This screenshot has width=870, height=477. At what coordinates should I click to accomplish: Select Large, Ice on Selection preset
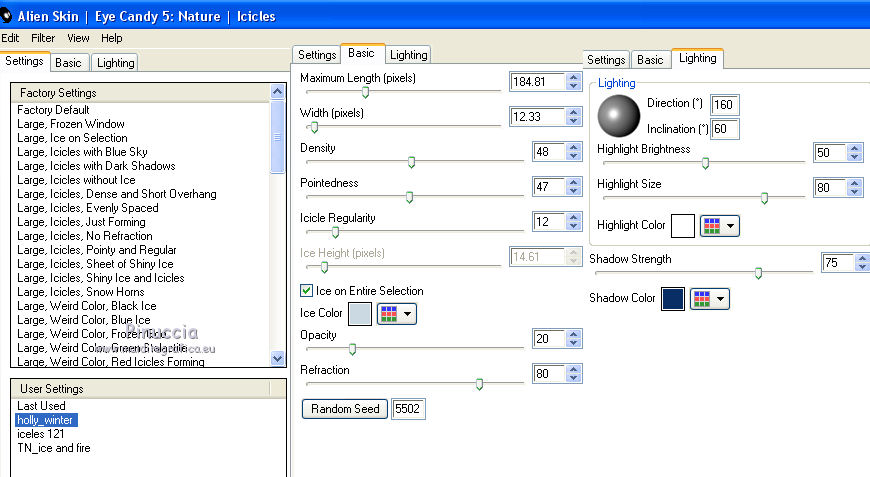72,138
